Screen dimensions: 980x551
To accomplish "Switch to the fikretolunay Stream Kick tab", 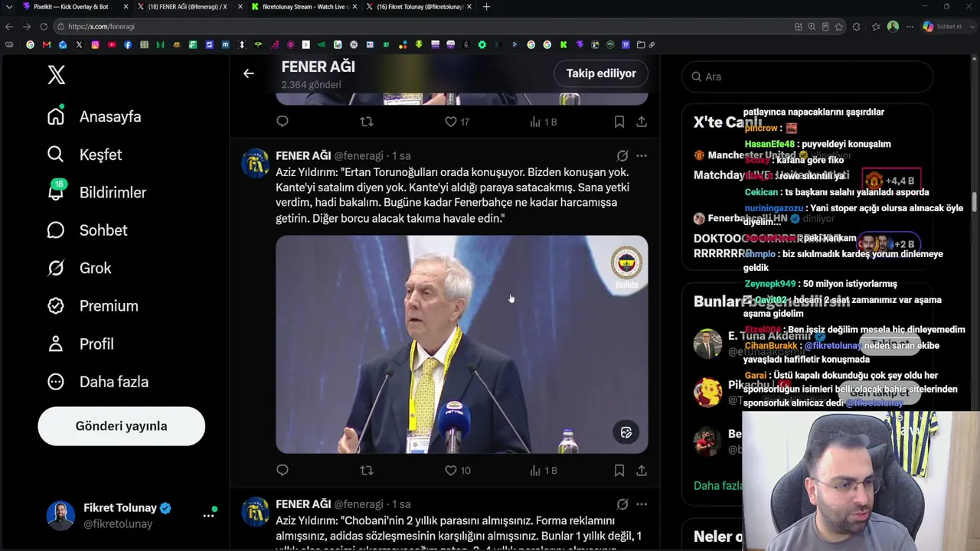I will pos(304,7).
